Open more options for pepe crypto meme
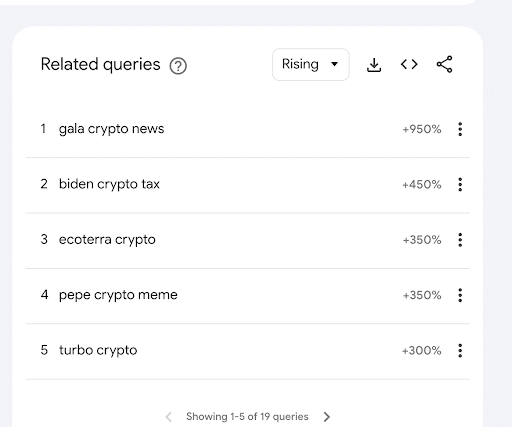The width and height of the screenshot is (512, 427). [x=460, y=295]
